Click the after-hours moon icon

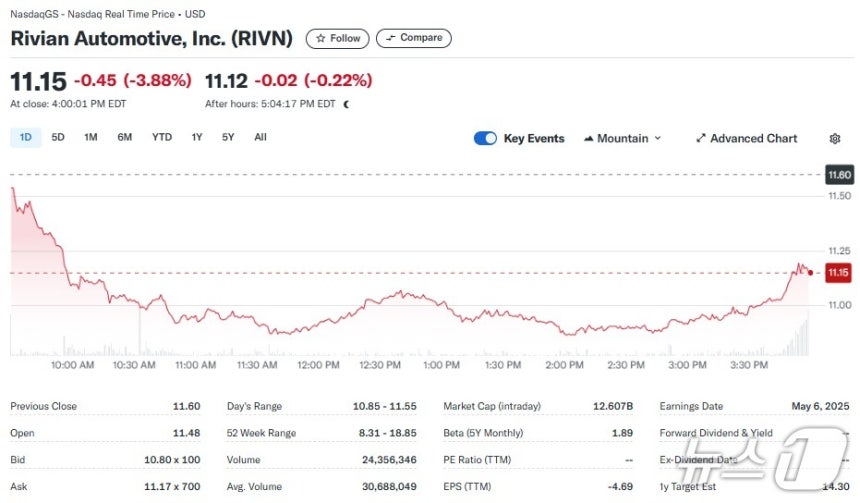[x=346, y=104]
